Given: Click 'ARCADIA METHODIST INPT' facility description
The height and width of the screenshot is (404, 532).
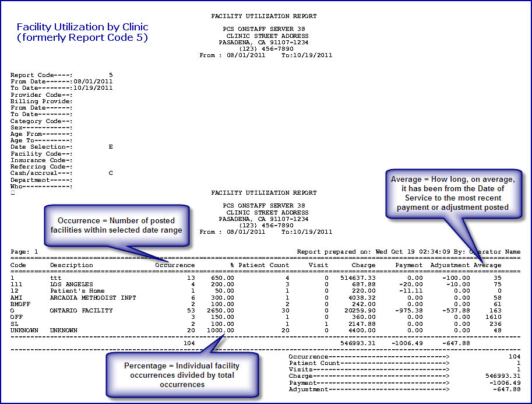Looking at the screenshot, I should (93, 298).
